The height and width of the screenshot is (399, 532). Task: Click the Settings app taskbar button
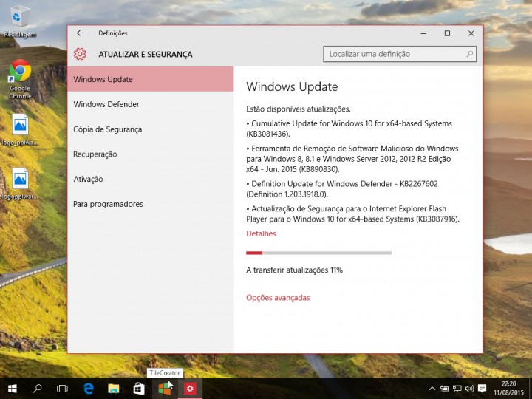click(x=190, y=389)
